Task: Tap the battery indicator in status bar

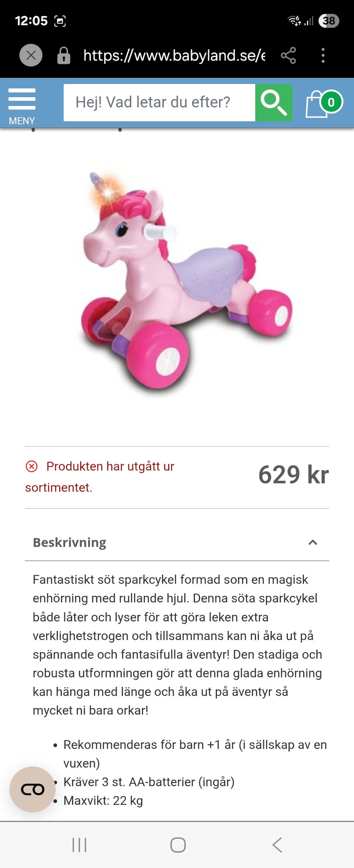Action: coord(329,21)
